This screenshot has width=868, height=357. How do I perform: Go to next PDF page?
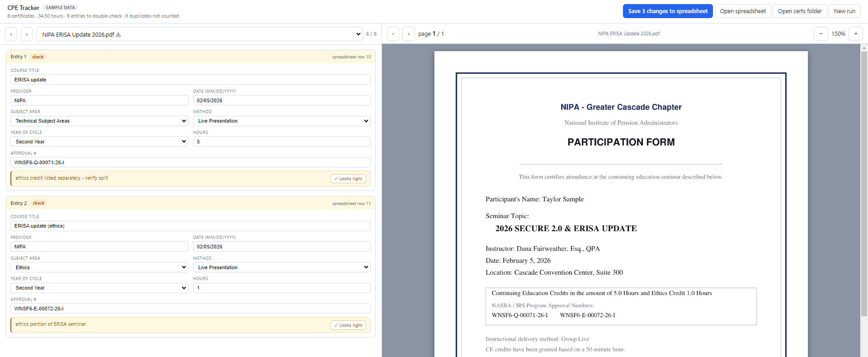point(409,34)
